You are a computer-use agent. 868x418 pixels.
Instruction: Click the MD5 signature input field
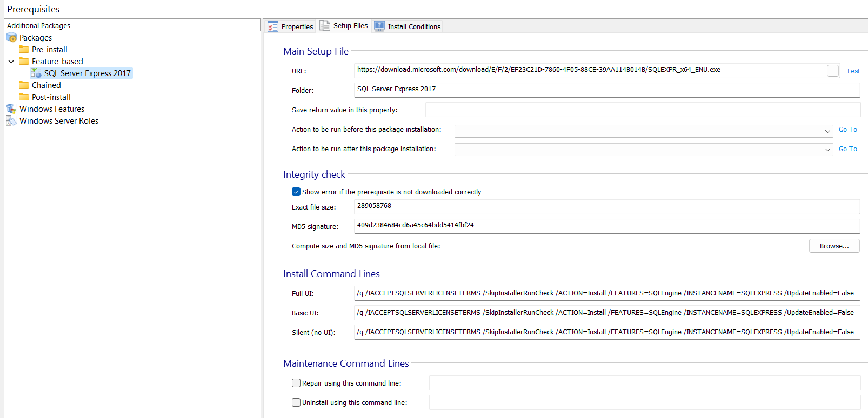pos(606,226)
